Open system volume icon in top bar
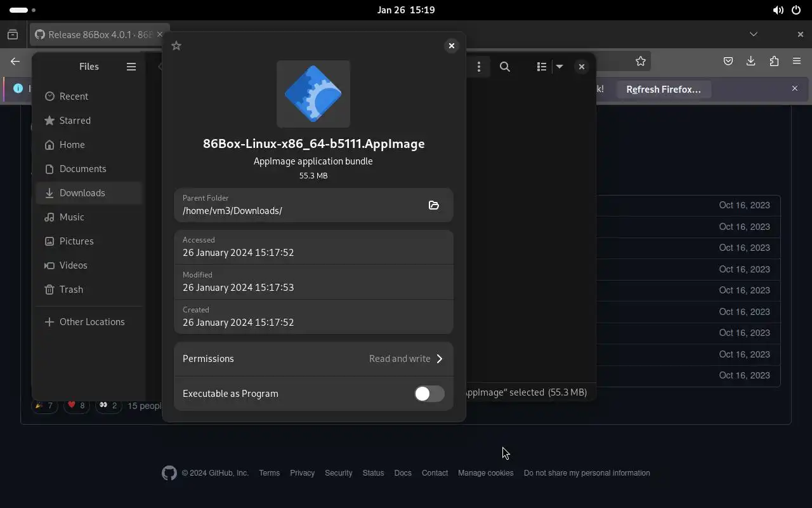This screenshot has width=812, height=508. point(778,10)
